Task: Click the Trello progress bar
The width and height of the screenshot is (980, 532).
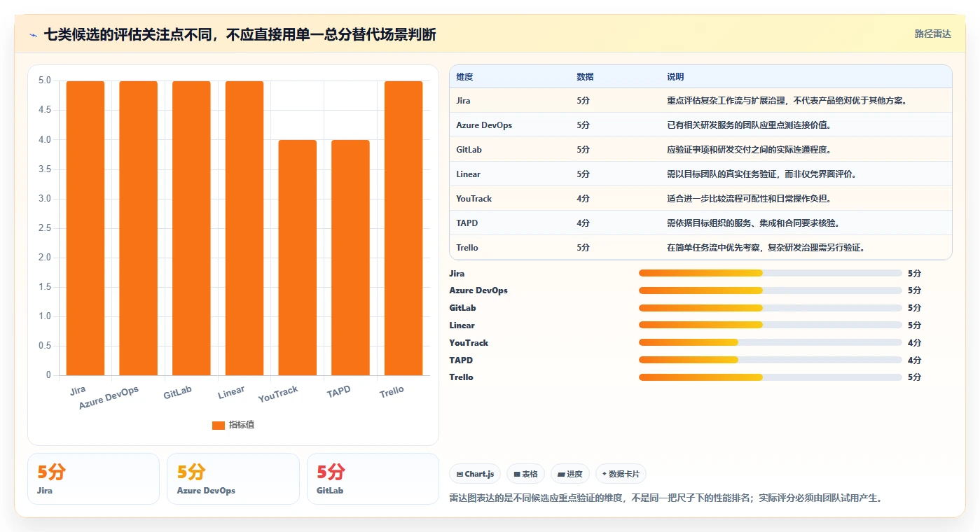Action: click(771, 377)
